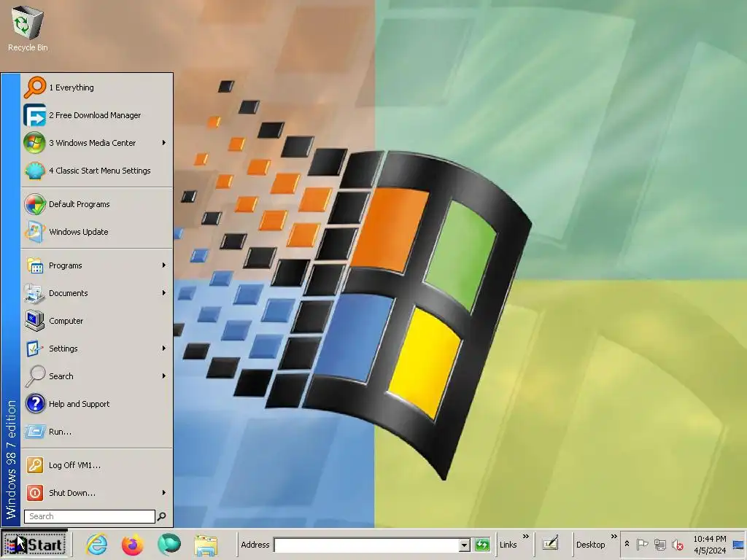The width and height of the screenshot is (747, 560).
Task: Open Default Programs
Action: pyautogui.click(x=97, y=204)
